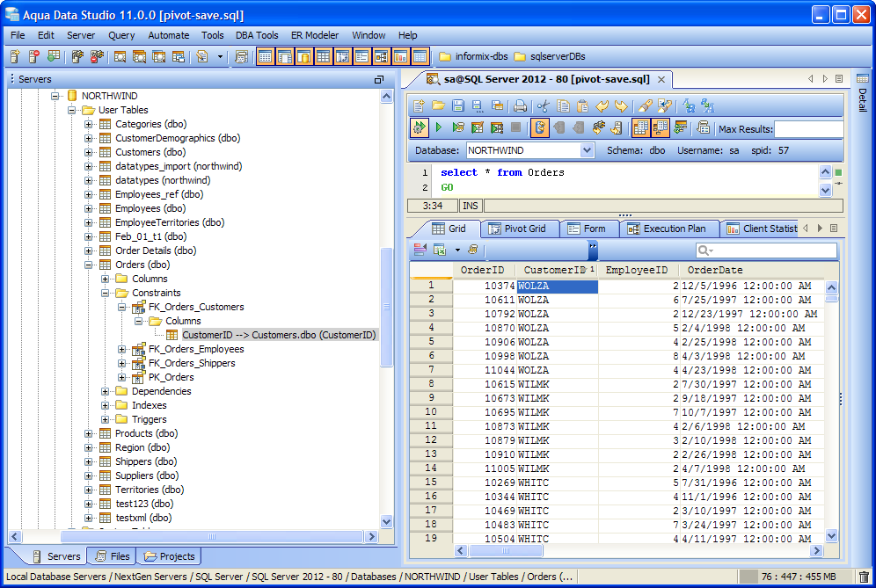
Task: Paste text using the clipboard icon
Action: pyautogui.click(x=583, y=105)
